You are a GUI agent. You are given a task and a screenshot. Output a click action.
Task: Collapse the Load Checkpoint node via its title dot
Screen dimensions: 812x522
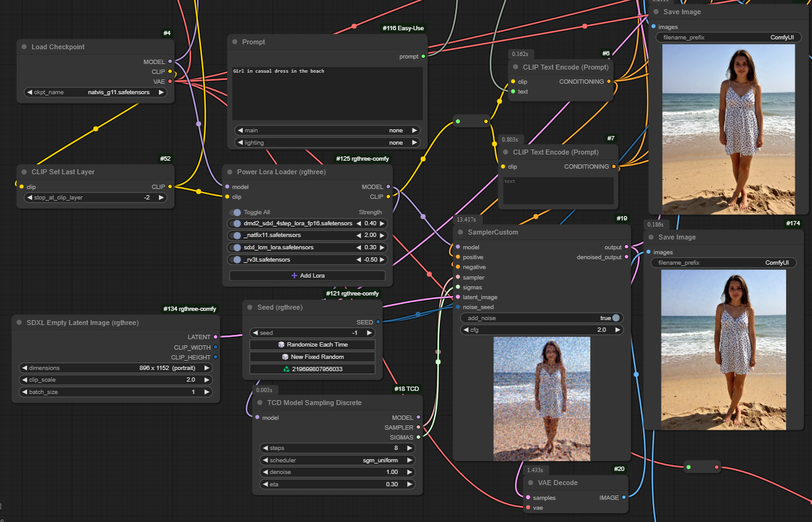tap(25, 47)
